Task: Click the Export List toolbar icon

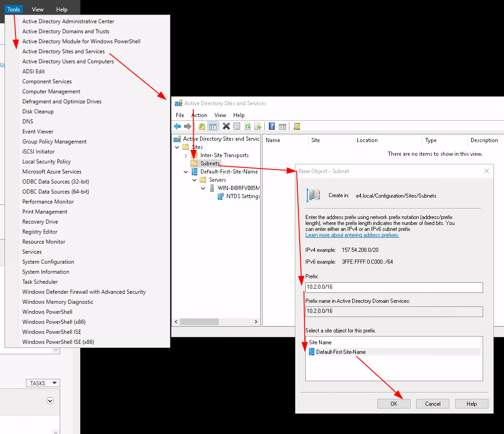Action: click(258, 127)
